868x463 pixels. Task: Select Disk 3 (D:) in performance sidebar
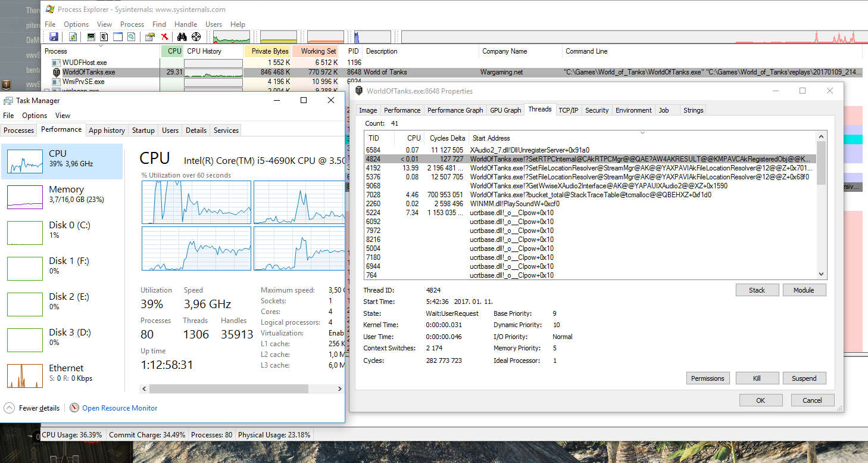(x=62, y=340)
